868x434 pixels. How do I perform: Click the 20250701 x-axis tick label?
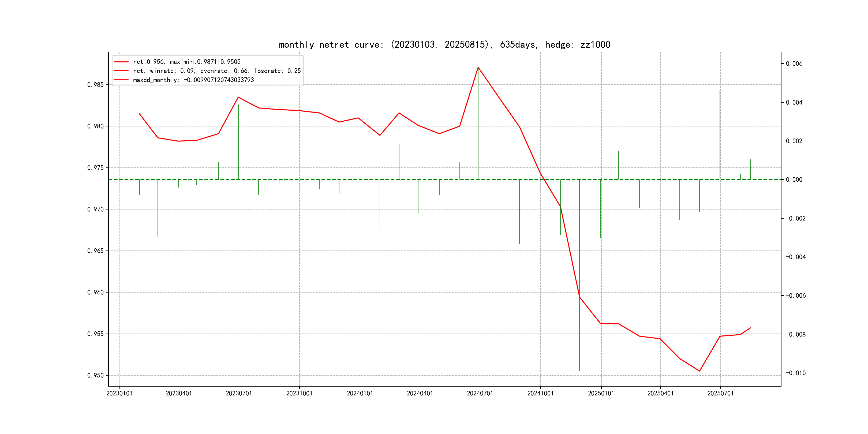[720, 393]
